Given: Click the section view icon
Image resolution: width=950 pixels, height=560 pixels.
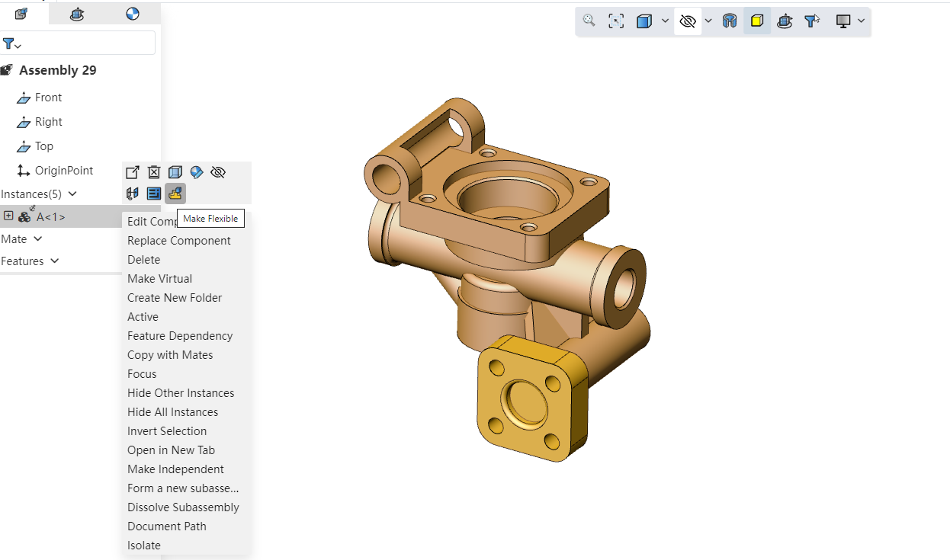Looking at the screenshot, I should [x=730, y=21].
